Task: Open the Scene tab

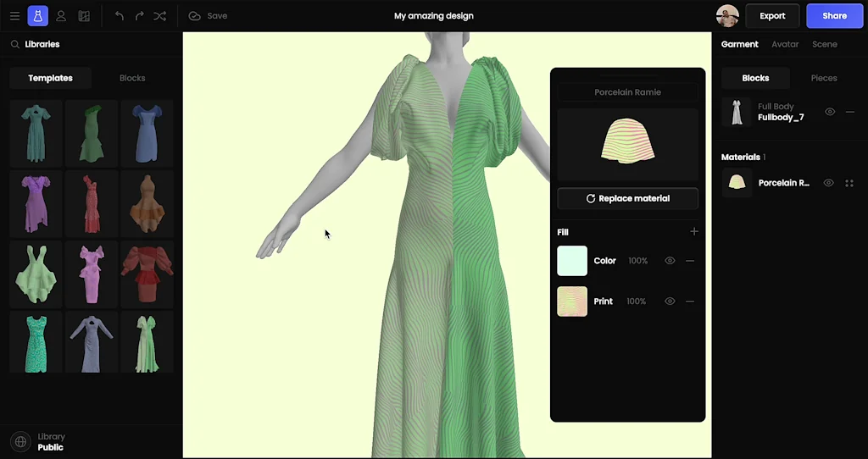Action: pyautogui.click(x=824, y=44)
